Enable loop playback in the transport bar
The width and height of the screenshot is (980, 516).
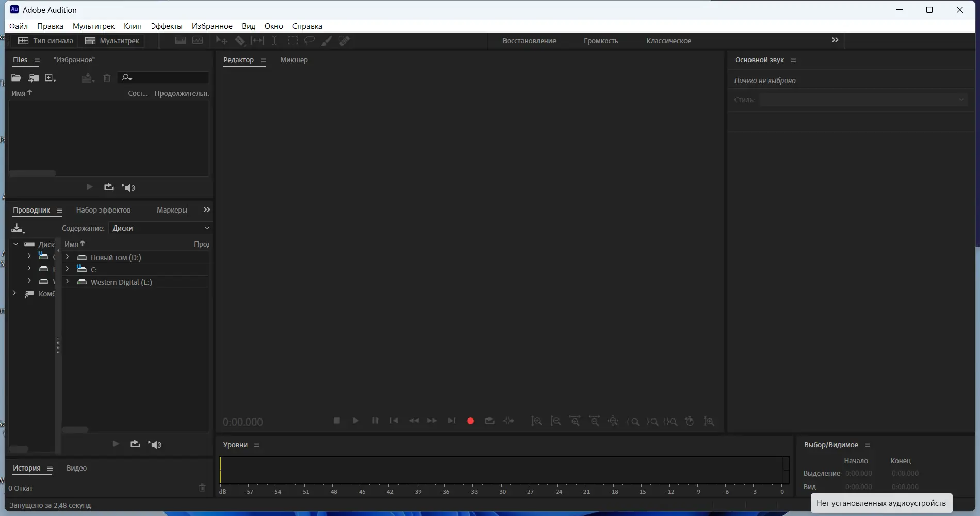tap(489, 421)
